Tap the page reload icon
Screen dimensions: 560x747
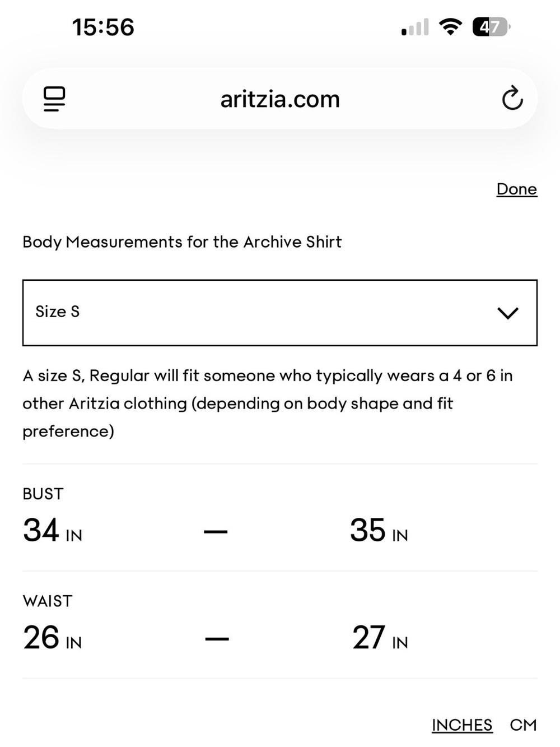tap(512, 99)
